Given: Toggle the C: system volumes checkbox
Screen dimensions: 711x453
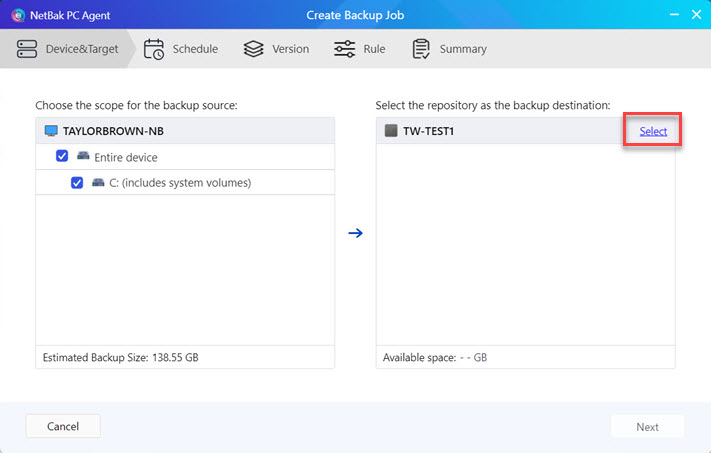Looking at the screenshot, I should (77, 183).
